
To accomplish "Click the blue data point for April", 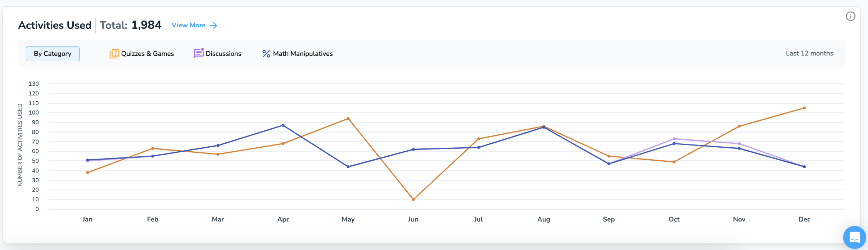I will [283, 125].
